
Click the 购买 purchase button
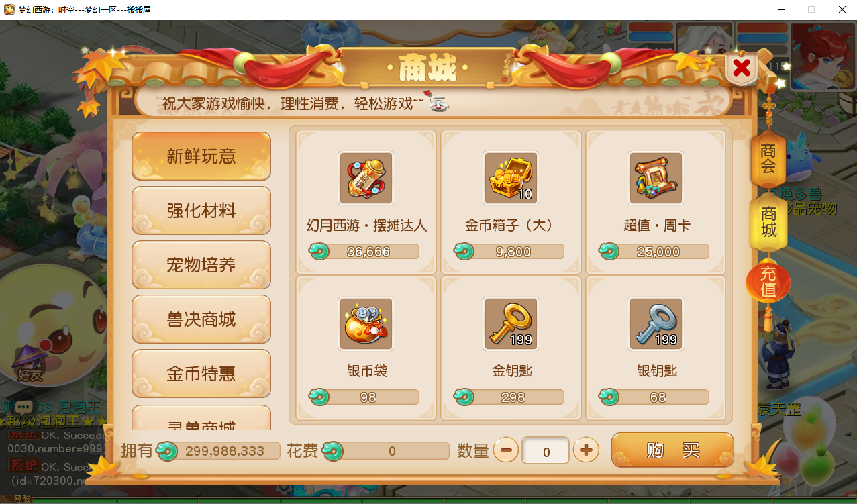click(x=672, y=450)
